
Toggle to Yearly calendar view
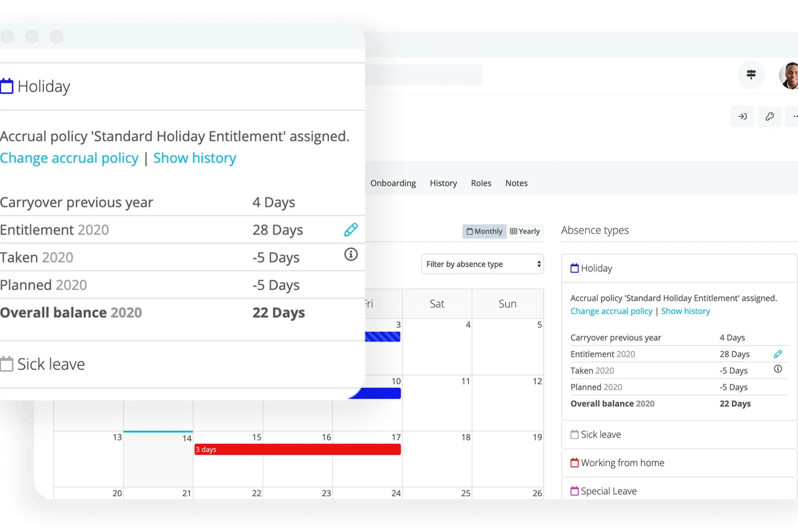524,231
